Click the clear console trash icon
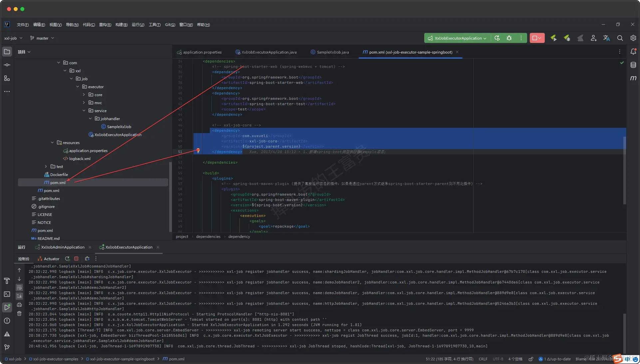 click(19, 313)
